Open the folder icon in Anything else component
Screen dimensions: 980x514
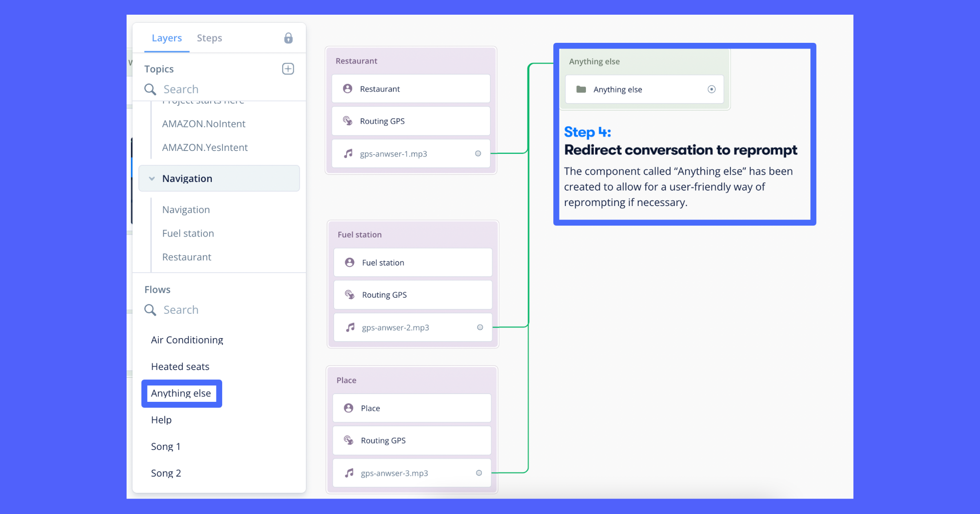[x=581, y=89]
